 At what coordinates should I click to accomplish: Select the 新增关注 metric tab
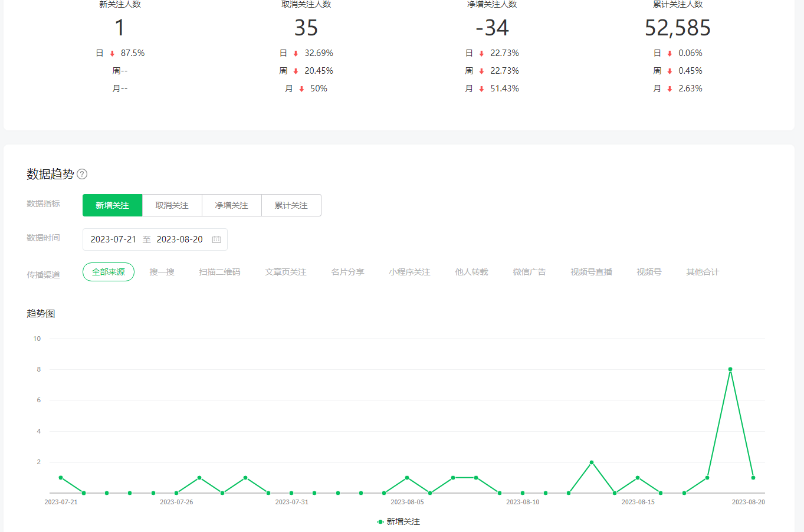pos(112,205)
